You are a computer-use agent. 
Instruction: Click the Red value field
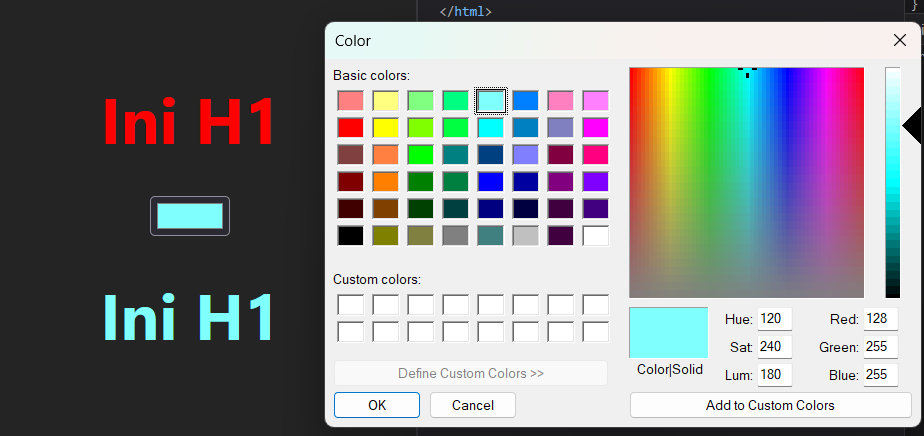(880, 319)
